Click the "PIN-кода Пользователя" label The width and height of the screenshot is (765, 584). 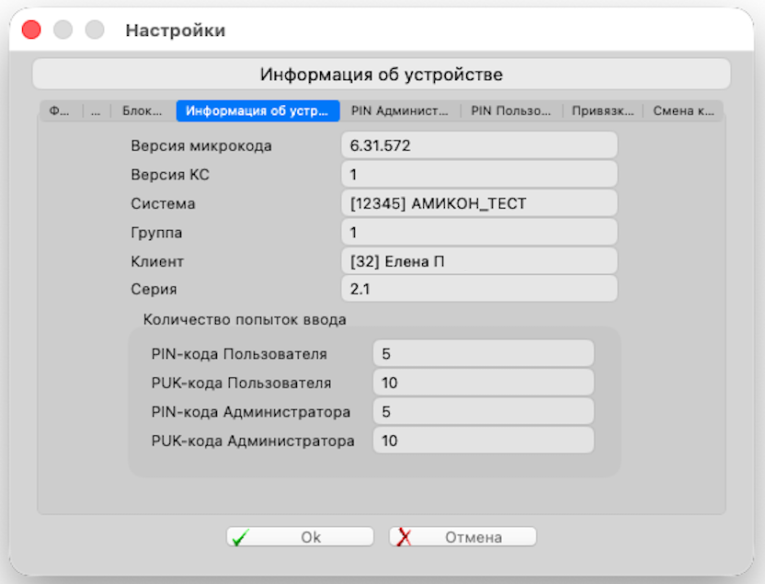[239, 354]
